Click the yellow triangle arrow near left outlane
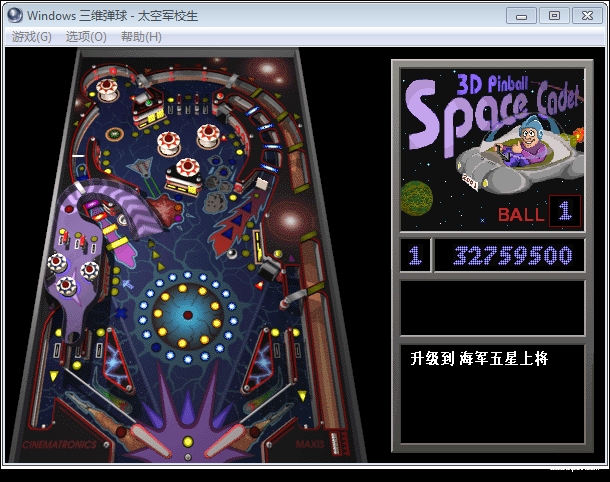The width and height of the screenshot is (610, 482). pyautogui.click(x=54, y=375)
